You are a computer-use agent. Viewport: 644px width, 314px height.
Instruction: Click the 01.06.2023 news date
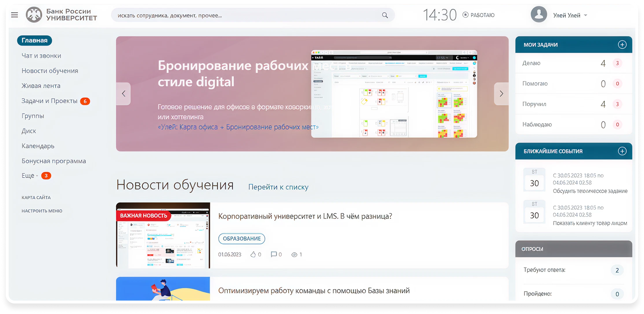pos(230,255)
